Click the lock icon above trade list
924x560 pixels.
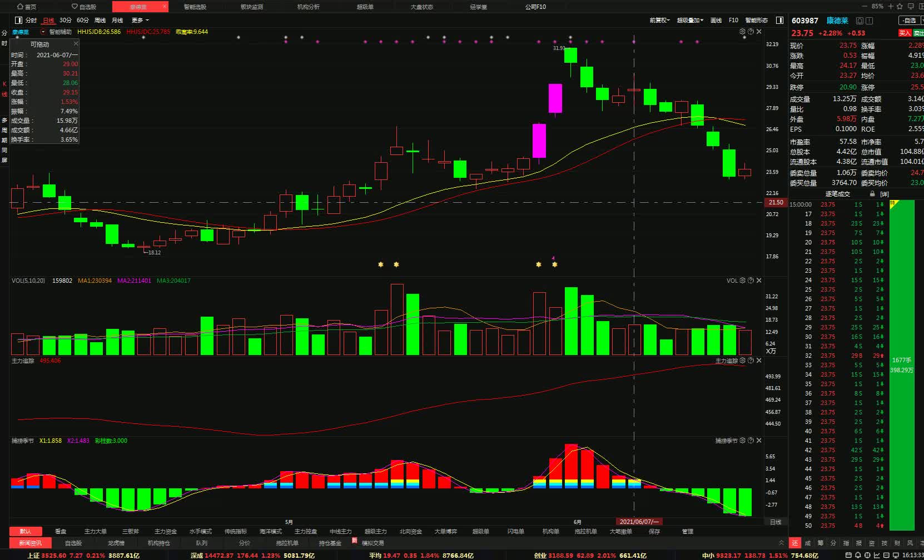click(x=872, y=194)
